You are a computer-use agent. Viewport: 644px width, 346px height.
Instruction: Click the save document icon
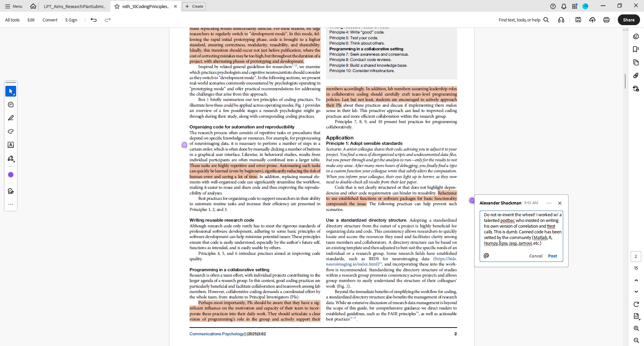click(x=578, y=20)
